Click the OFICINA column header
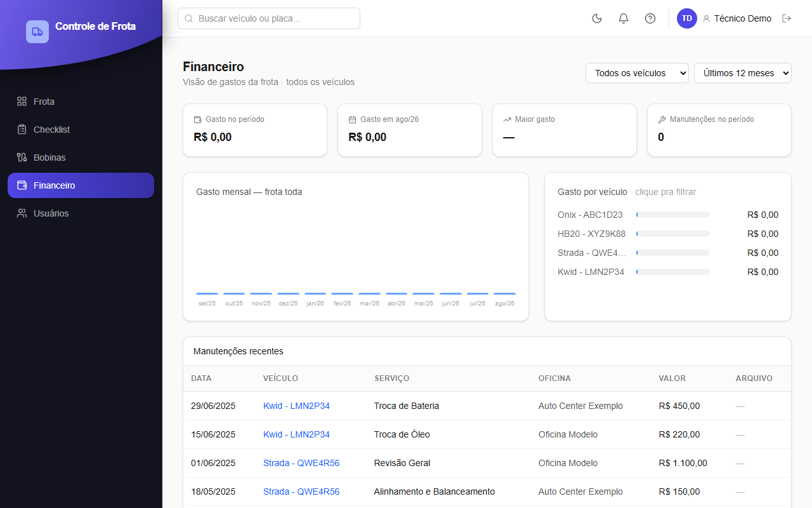This screenshot has height=508, width=812. [x=554, y=378]
